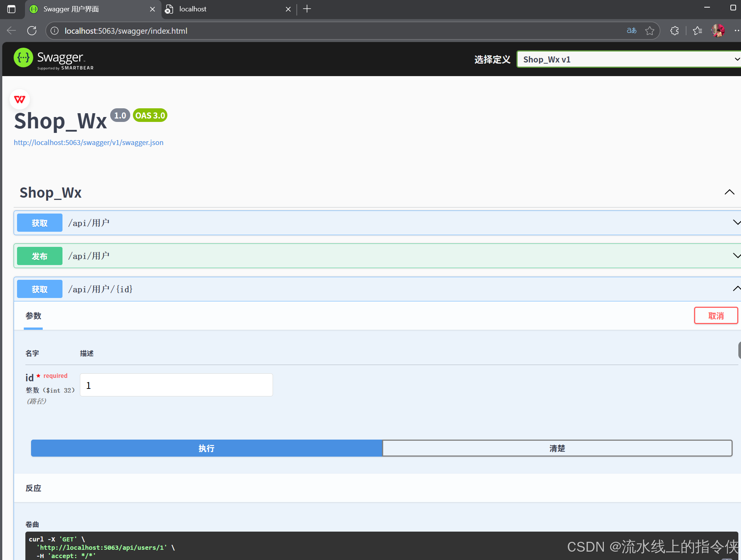
Task: Click the id parameter input field
Action: coord(176,385)
